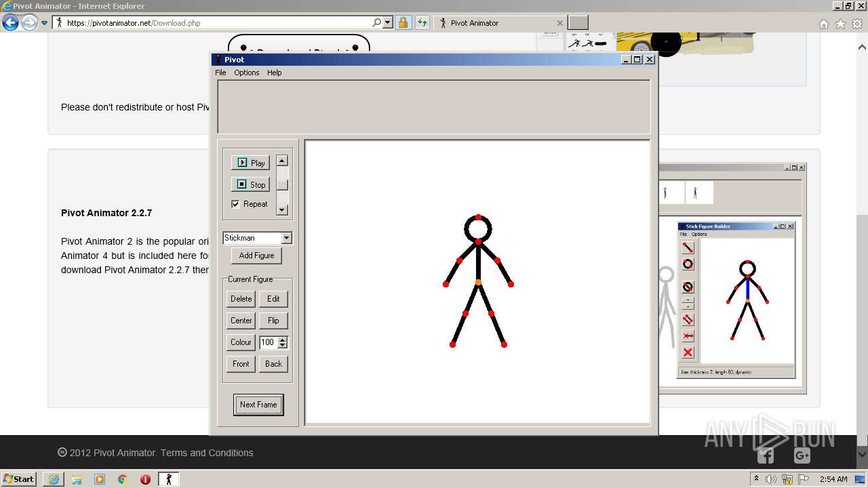Select the orange origin handle of the stickman
The image size is (868, 488).
coord(478,282)
